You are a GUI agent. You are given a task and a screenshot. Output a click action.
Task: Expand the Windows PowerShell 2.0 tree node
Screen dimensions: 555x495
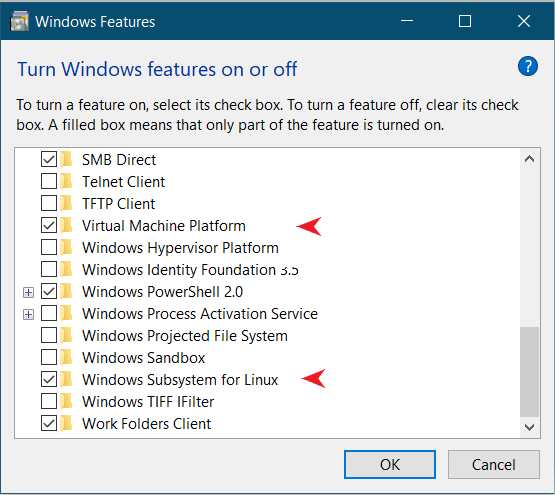(28, 292)
